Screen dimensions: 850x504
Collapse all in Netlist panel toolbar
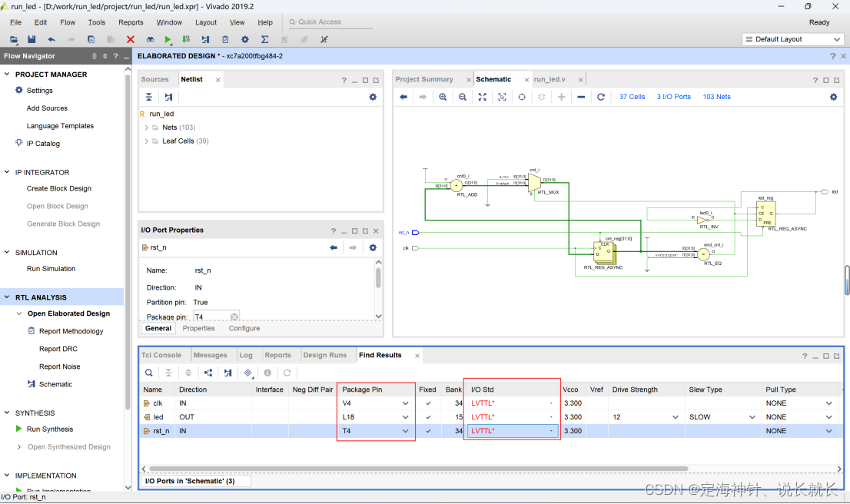click(148, 97)
